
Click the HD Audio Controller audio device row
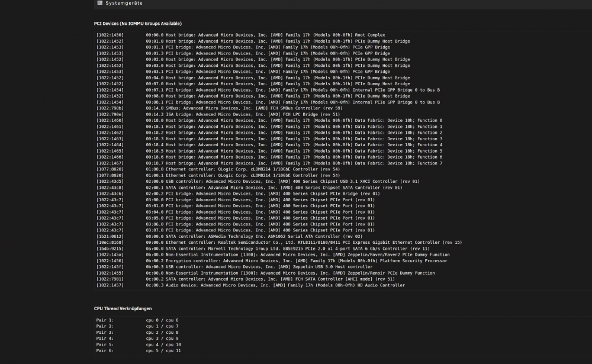coord(250,285)
